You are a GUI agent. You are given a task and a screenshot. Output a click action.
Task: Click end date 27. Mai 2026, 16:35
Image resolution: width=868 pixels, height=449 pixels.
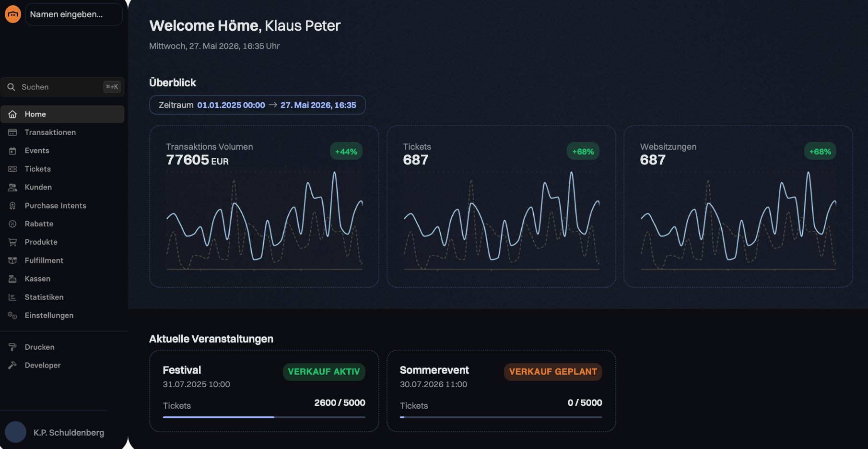(x=318, y=105)
